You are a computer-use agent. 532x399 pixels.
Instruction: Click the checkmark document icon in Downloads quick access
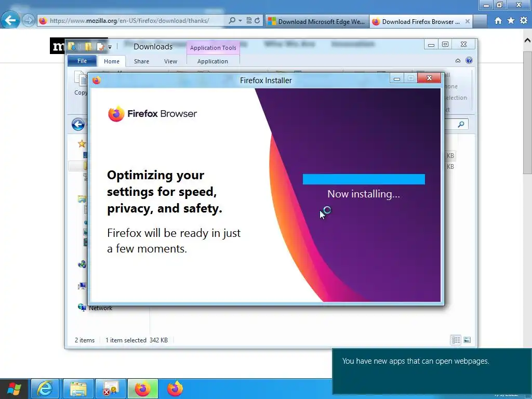(x=100, y=47)
